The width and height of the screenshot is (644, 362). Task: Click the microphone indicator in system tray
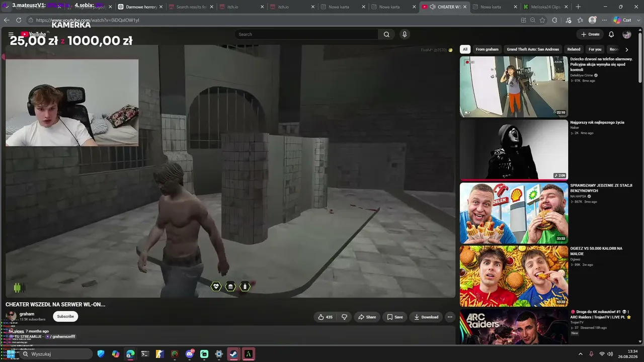pyautogui.click(x=591, y=354)
